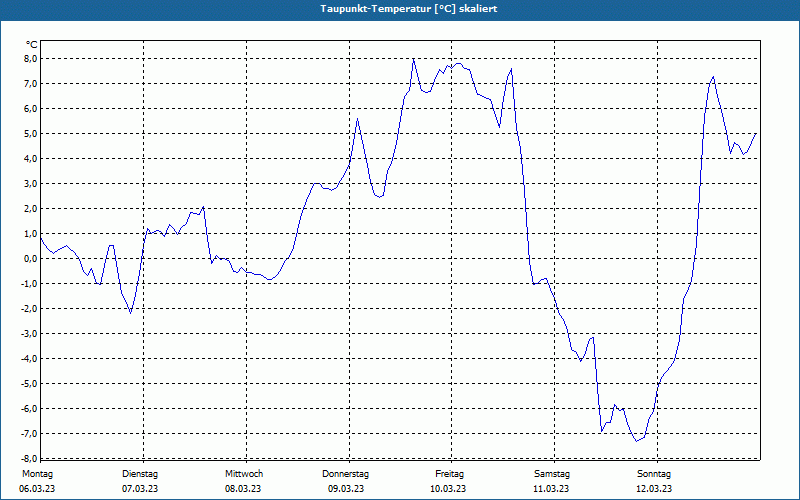The height and width of the screenshot is (500, 800).
Task: Click the 8,0 peak of the curve before Freitag
Action: [x=413, y=59]
